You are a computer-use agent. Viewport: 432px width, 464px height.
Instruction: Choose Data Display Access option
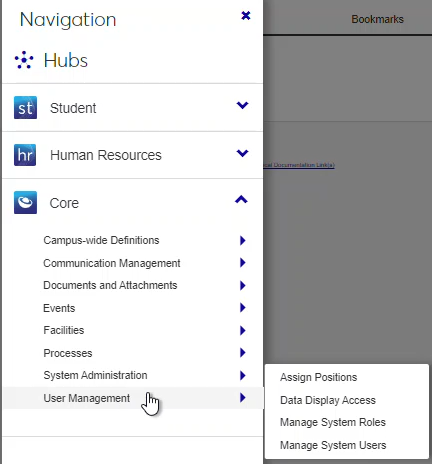(x=328, y=400)
